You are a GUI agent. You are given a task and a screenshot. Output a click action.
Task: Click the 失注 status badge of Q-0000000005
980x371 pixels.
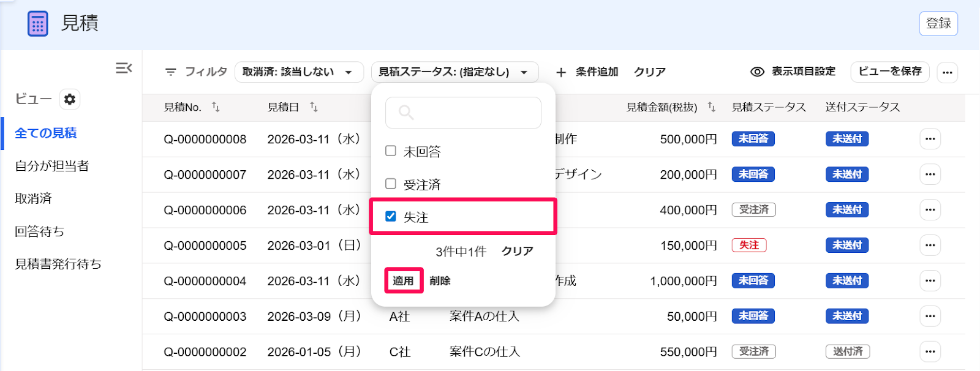[749, 245]
